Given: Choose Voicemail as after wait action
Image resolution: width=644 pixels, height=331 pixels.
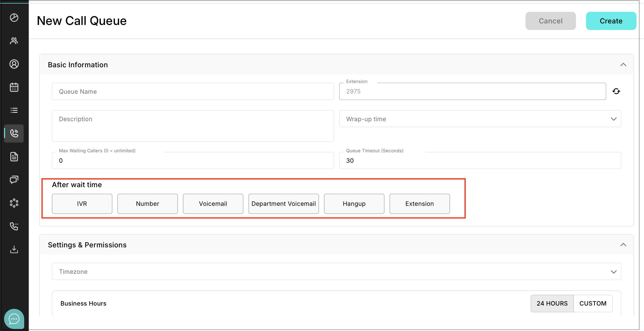Looking at the screenshot, I should (213, 204).
